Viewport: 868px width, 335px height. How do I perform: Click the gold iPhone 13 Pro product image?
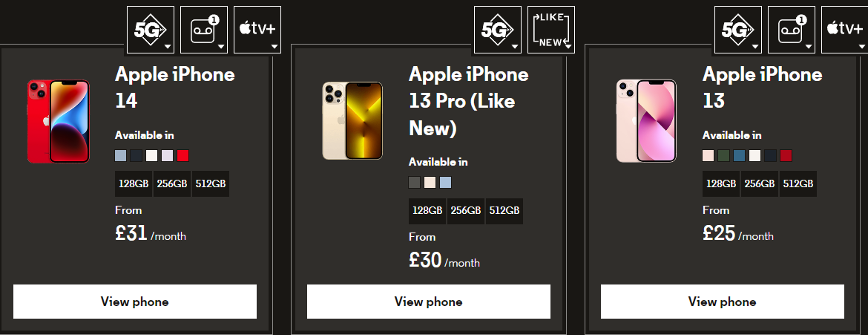pos(352,121)
